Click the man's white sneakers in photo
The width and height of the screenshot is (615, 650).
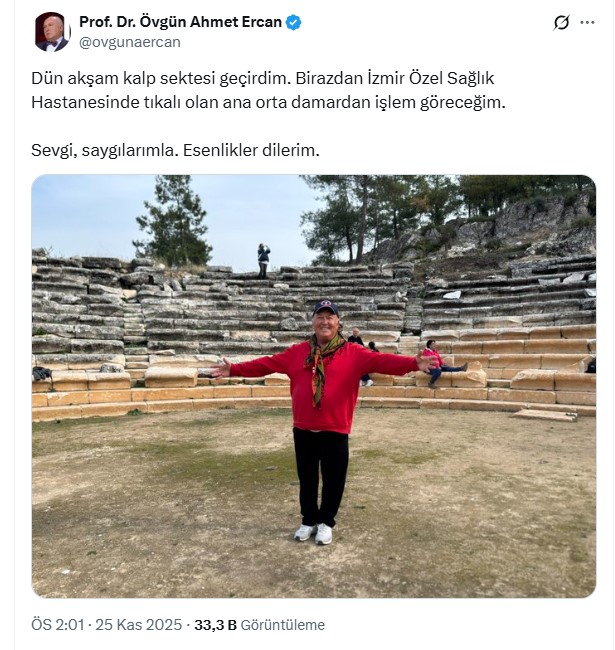click(x=314, y=533)
